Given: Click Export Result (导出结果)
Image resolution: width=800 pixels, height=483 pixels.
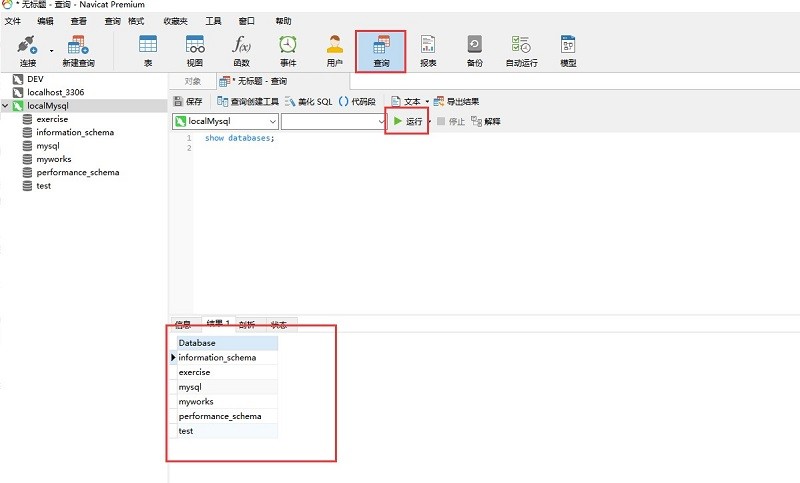Looking at the screenshot, I should tap(456, 101).
